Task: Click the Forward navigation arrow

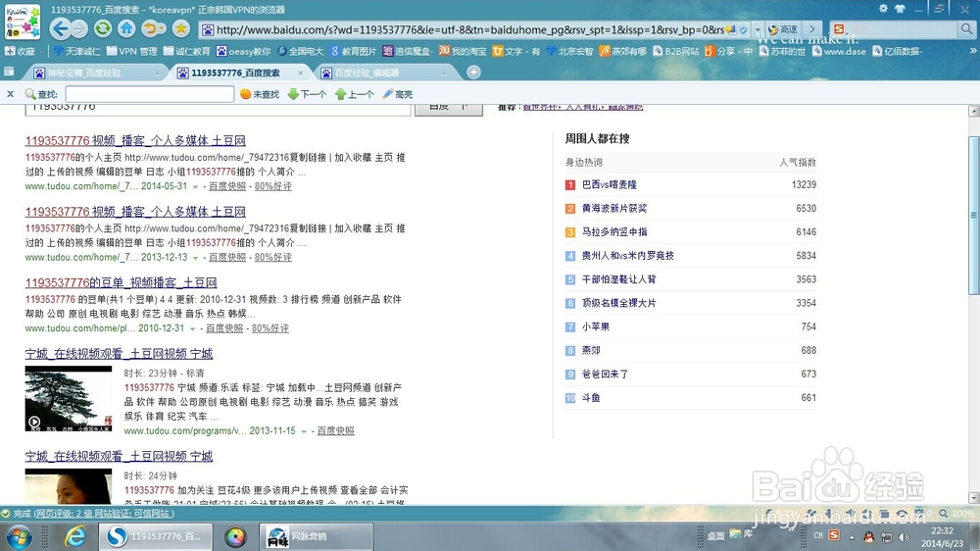Action: pos(78,28)
